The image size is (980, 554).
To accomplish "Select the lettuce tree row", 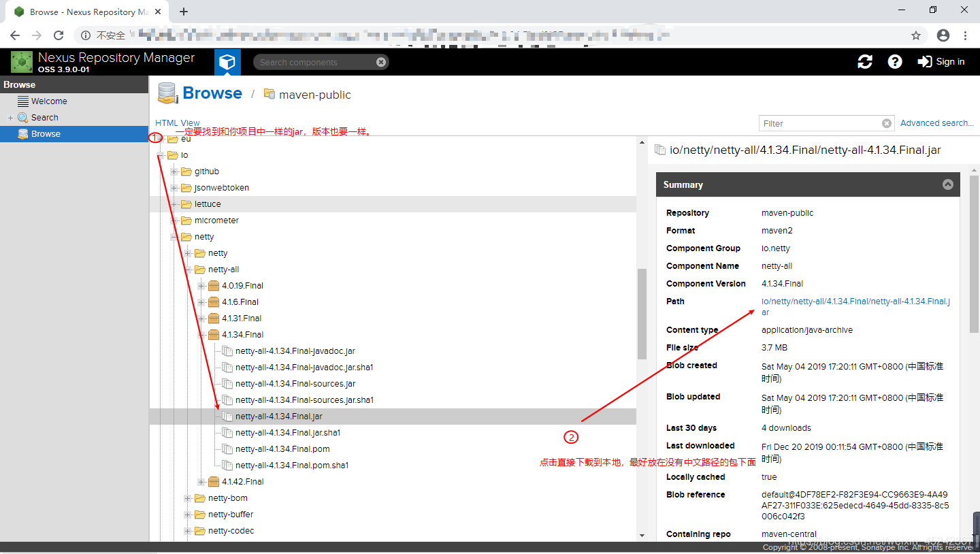I will click(393, 204).
